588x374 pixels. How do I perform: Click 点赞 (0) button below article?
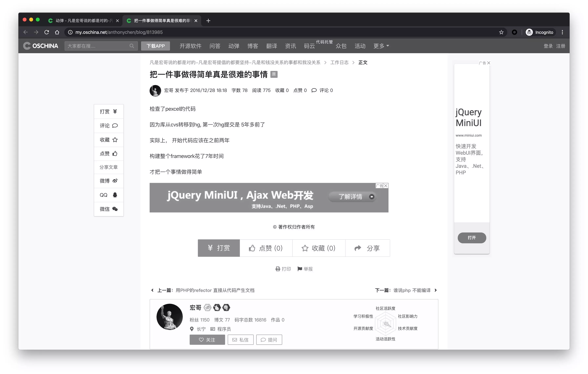click(266, 248)
